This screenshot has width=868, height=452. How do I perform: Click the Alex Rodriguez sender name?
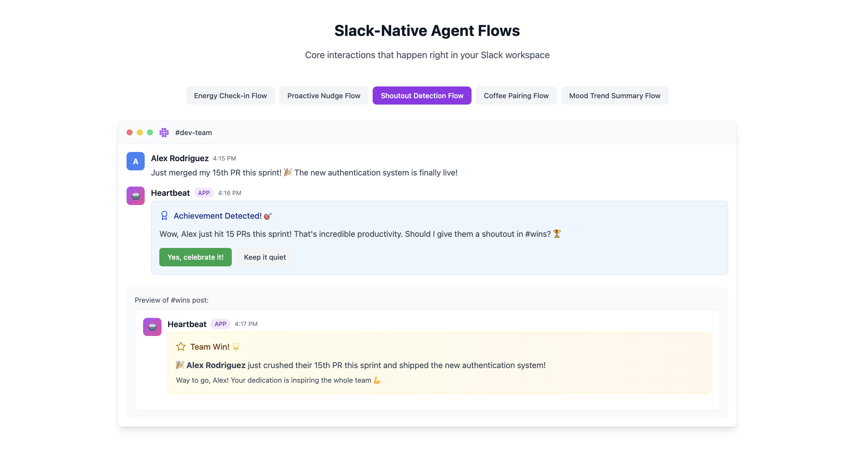[x=180, y=158]
